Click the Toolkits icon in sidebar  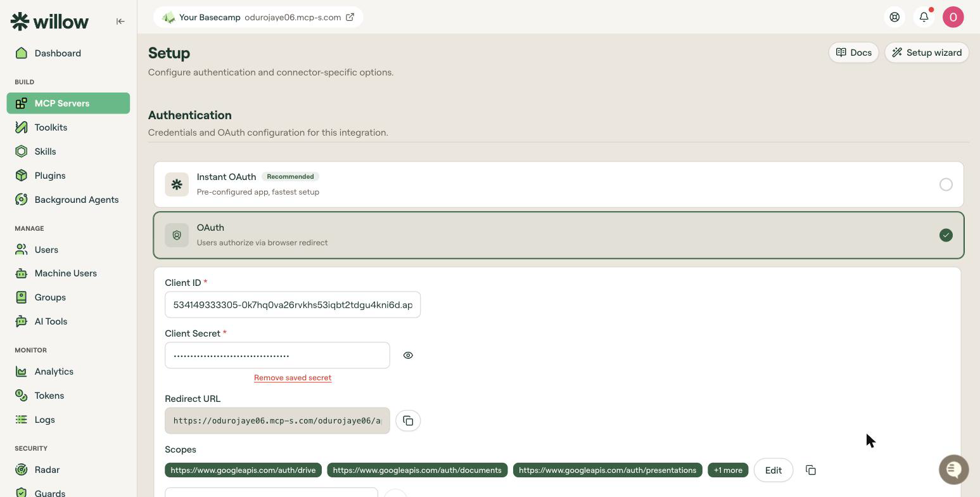click(22, 127)
